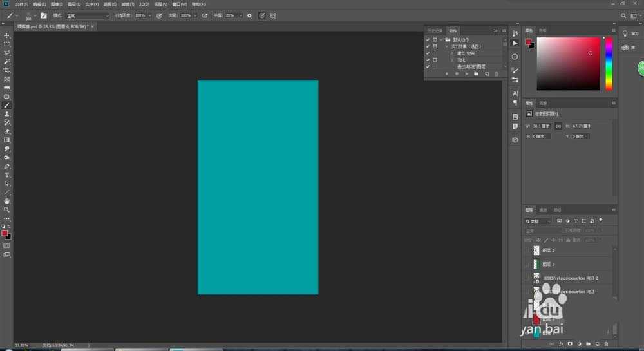Toggle visibility of 图层 3 layer

[x=527, y=264]
